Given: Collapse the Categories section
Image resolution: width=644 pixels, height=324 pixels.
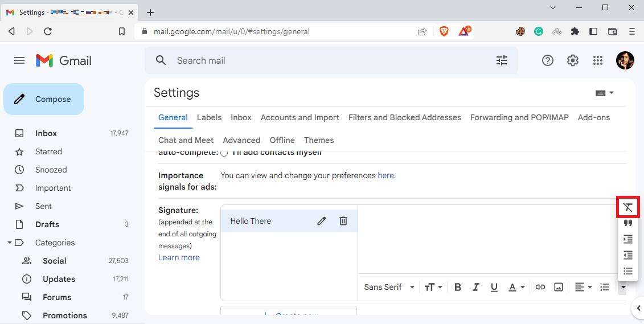Looking at the screenshot, I should click(x=10, y=243).
